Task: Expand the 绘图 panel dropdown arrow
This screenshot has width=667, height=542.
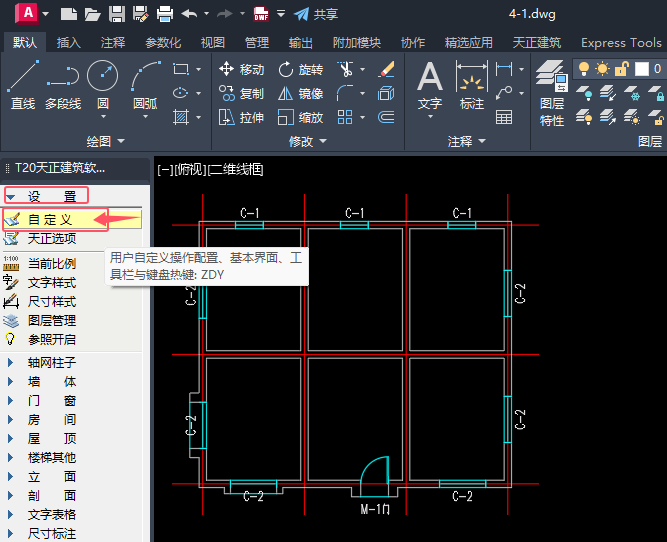Action: [x=121, y=142]
